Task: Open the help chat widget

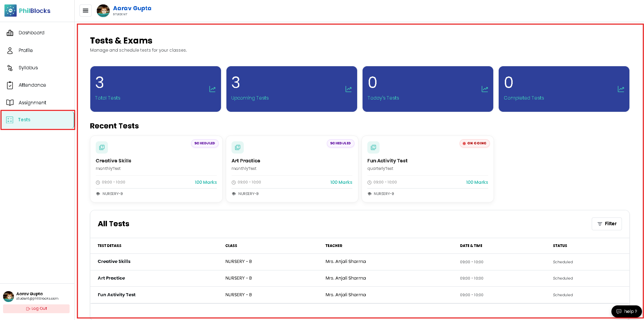Action: (627, 312)
